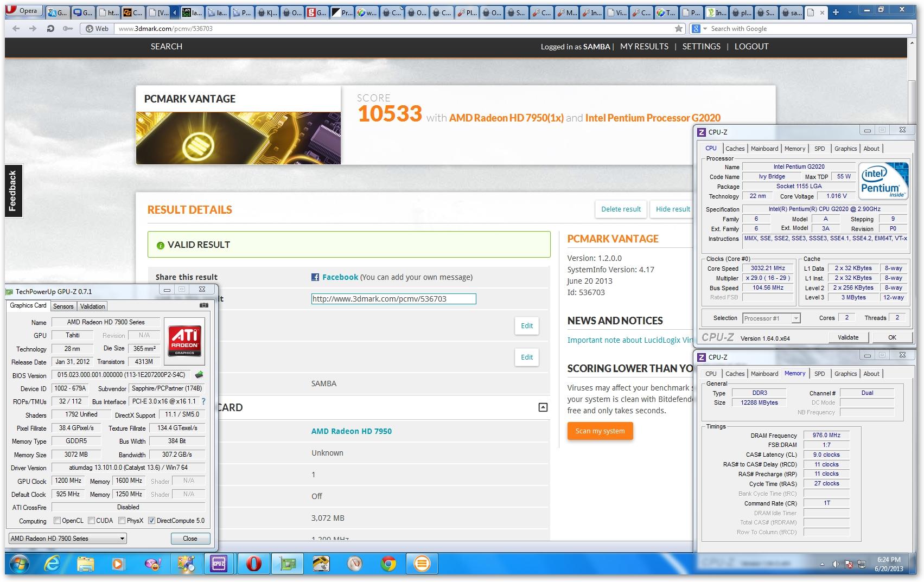Select the result URL input field

pos(394,299)
